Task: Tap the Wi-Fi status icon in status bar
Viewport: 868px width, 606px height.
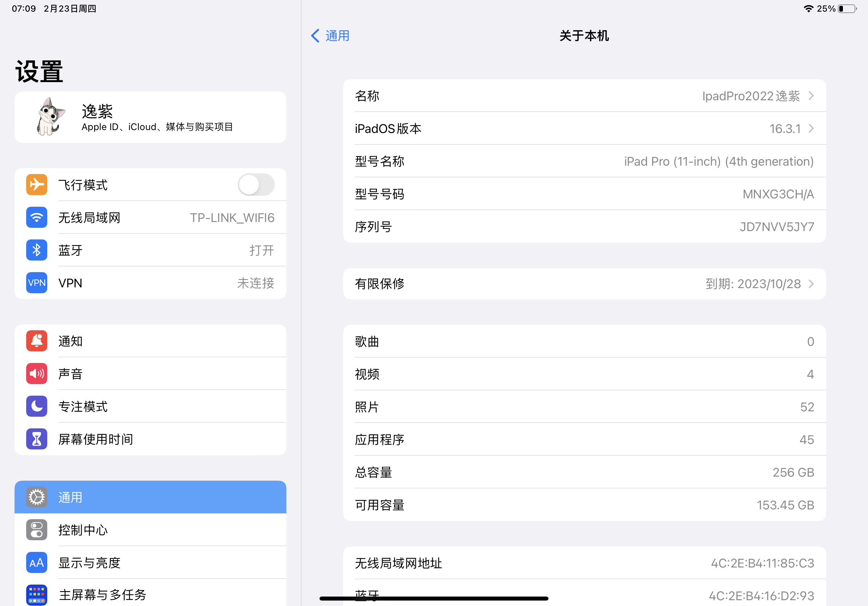Action: coord(809,9)
